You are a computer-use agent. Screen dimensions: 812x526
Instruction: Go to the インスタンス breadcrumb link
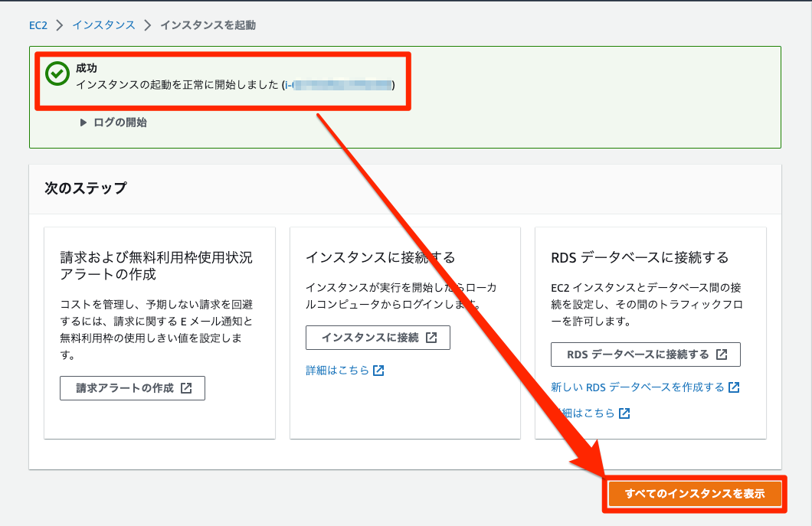(103, 25)
